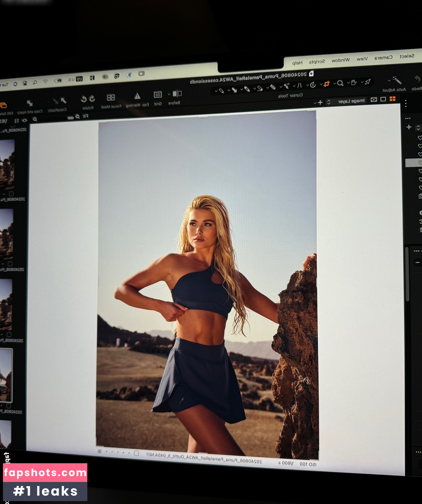Toggle the Exp. Warning indicator
Screen dimensions: 422x504
[x=137, y=96]
